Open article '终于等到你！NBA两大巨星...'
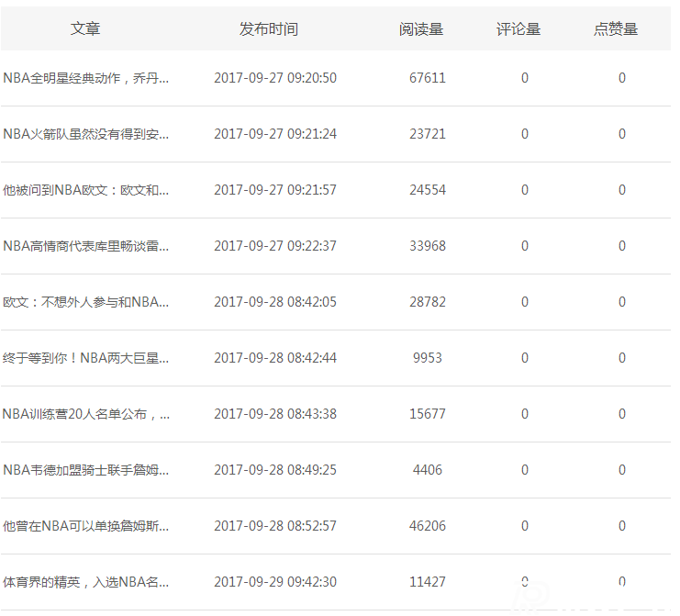 click(x=86, y=358)
